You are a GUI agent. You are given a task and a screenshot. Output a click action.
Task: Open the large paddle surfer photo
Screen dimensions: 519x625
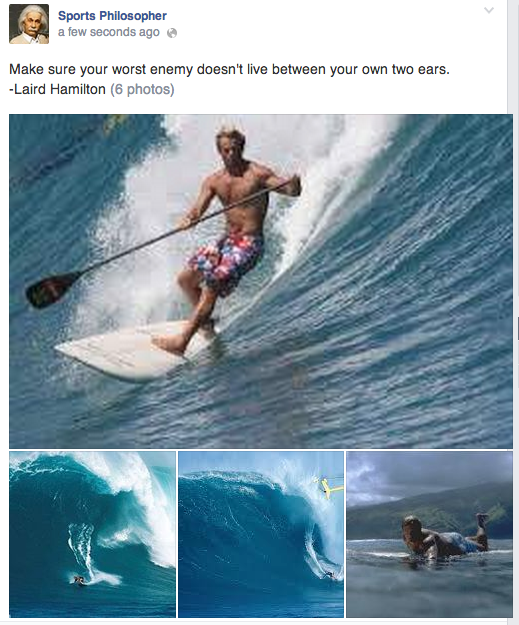261,281
